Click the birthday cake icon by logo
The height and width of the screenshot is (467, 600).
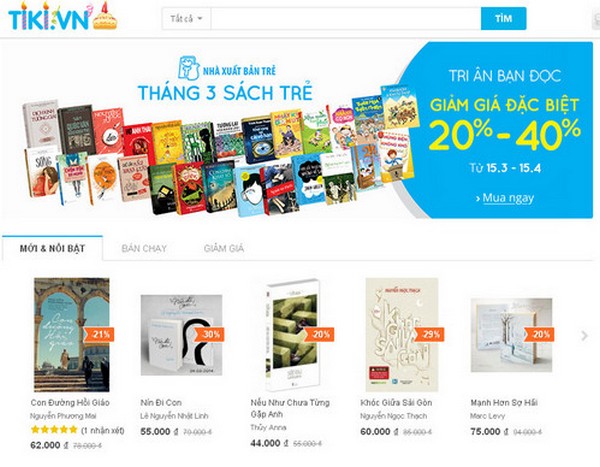click(x=104, y=16)
